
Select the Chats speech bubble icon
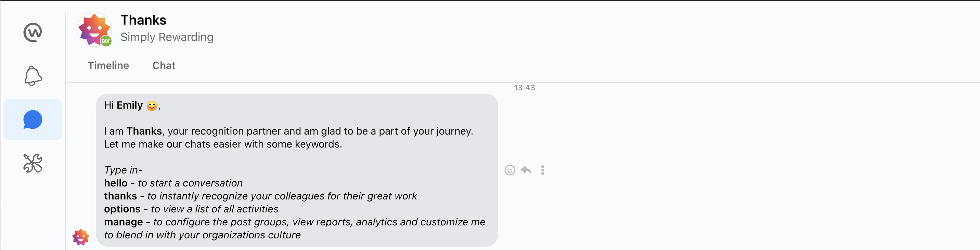[33, 120]
